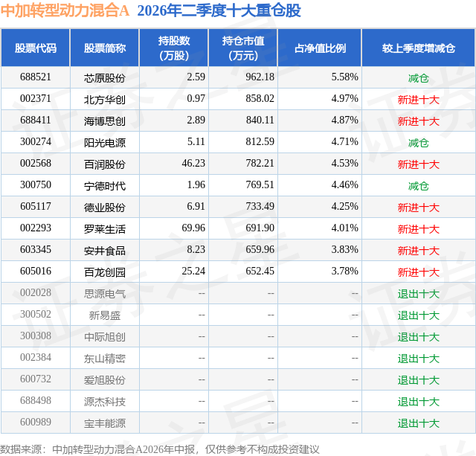Image resolution: width=476 pixels, height=456 pixels.
Task: Click 新进十大 label in 百龙创园 row
Action: click(x=419, y=272)
